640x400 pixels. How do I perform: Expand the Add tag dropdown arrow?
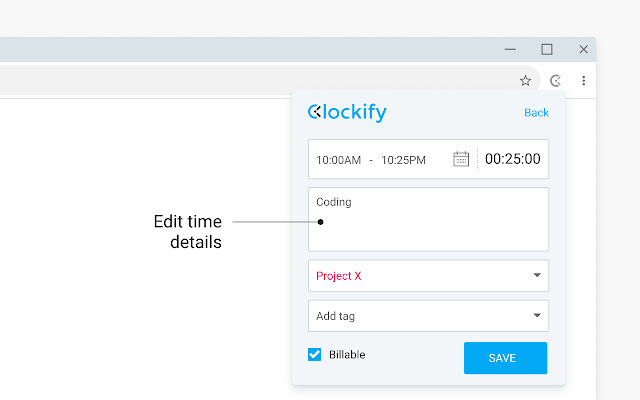point(536,316)
